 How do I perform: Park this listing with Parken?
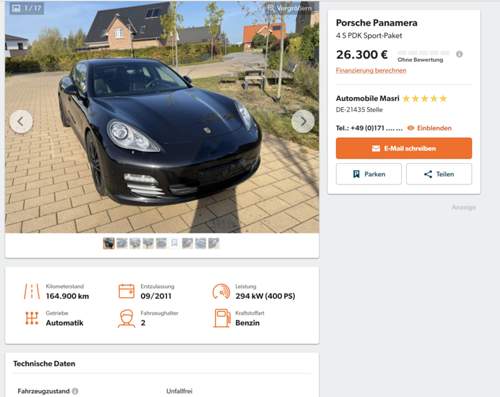pyautogui.click(x=369, y=174)
